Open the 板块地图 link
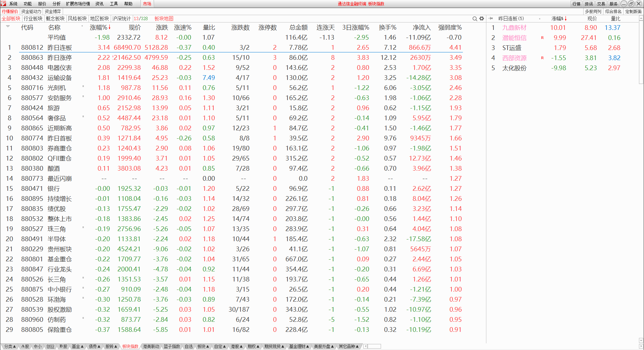The height and width of the screenshot is (350, 644). point(164,18)
